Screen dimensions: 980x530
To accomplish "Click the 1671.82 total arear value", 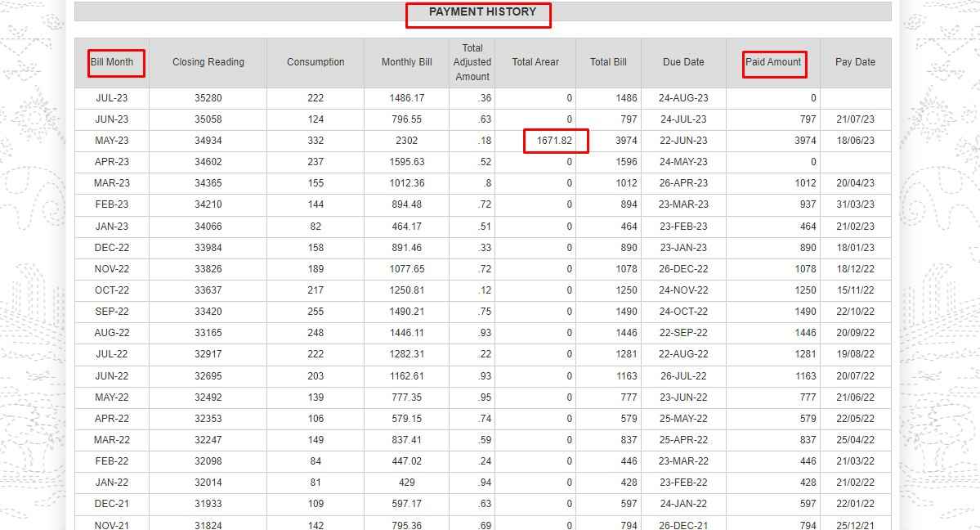I will (554, 141).
